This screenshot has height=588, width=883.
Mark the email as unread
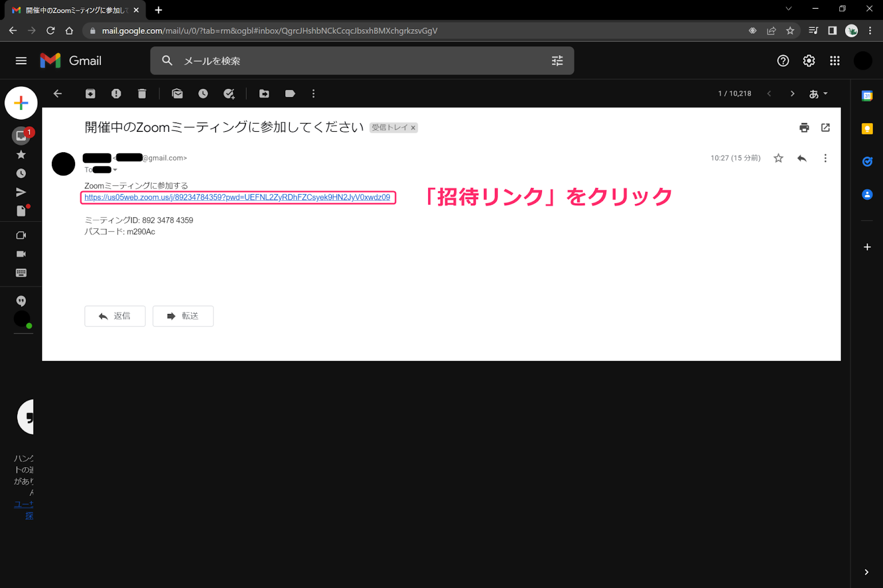(177, 94)
